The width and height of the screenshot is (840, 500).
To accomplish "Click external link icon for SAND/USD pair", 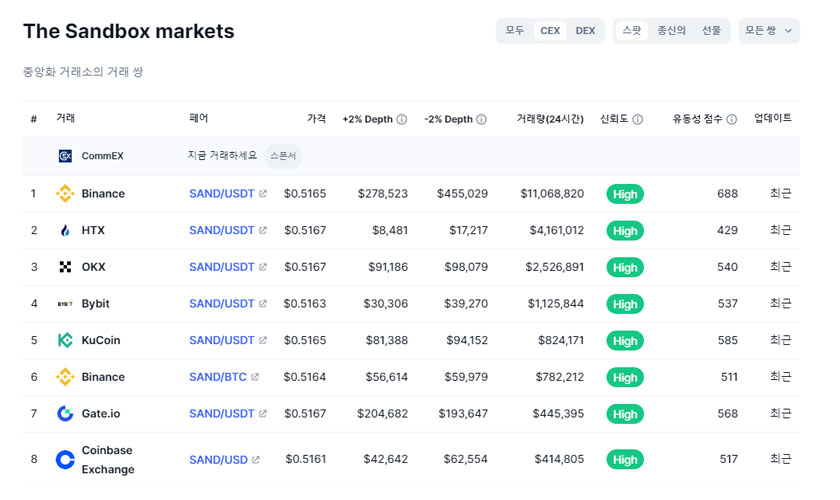I will 256,460.
